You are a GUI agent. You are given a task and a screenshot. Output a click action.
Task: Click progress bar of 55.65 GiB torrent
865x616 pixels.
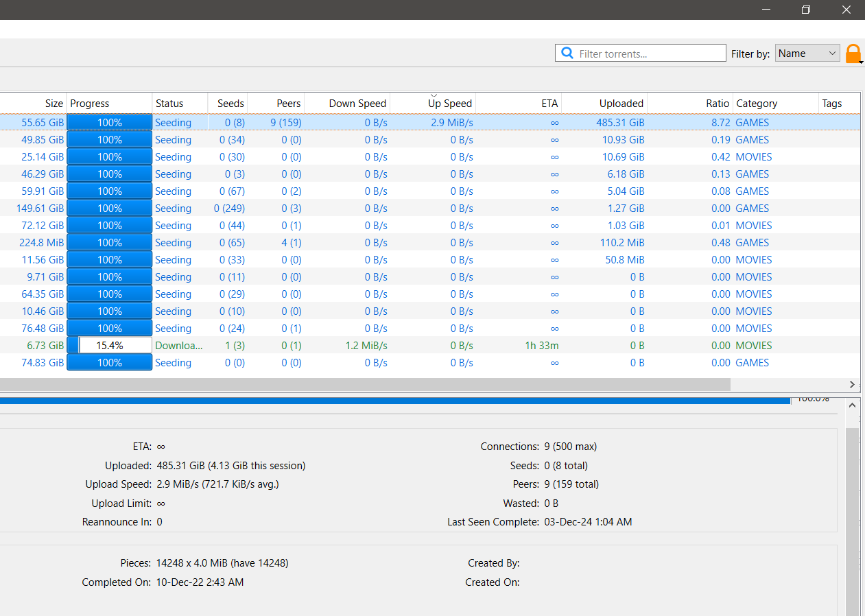(109, 123)
